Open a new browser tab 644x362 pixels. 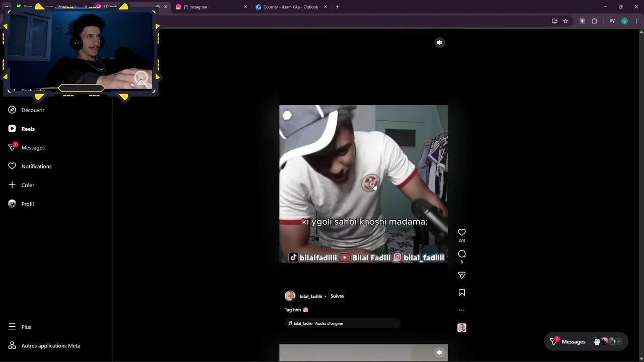[x=337, y=7]
